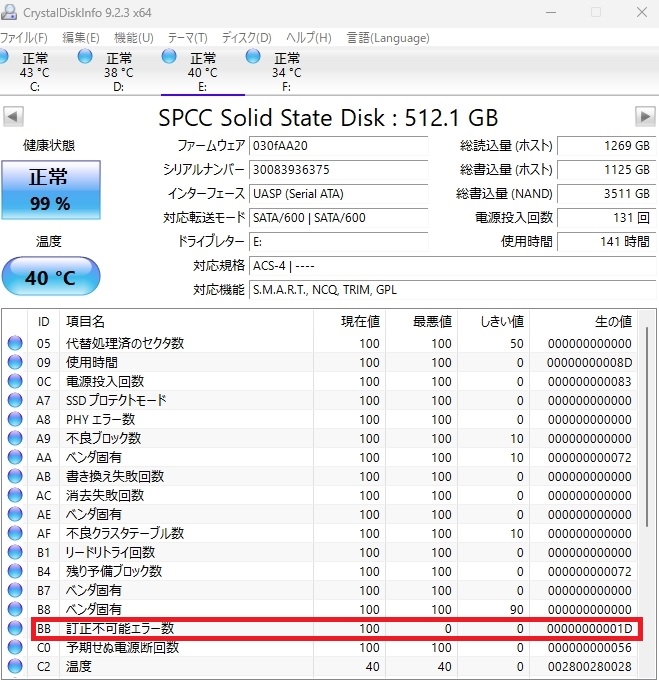This screenshot has width=659, height=680.
Task: Go to previous disk with left arrow
Action: [x=13, y=116]
